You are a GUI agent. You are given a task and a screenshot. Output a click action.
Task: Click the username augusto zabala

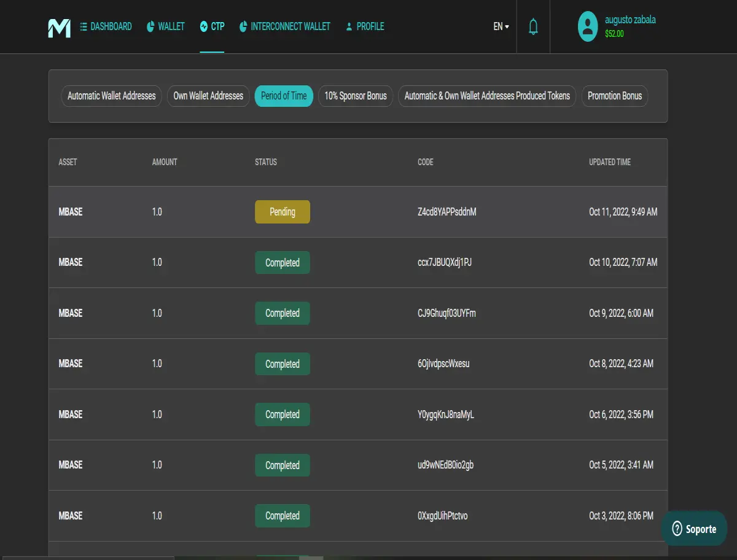[x=630, y=20]
